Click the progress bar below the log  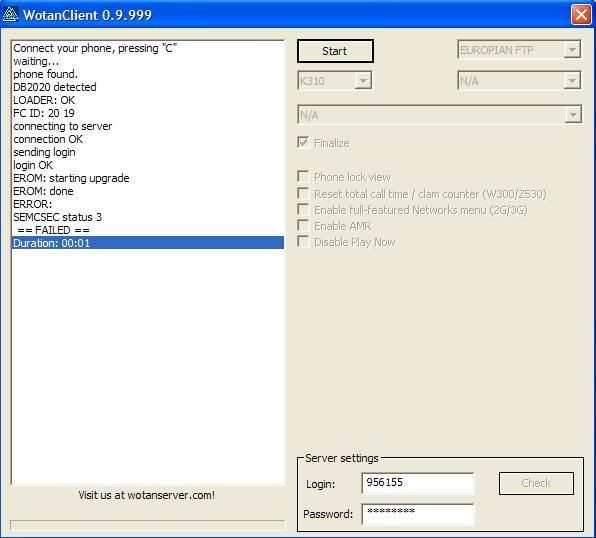tap(147, 525)
